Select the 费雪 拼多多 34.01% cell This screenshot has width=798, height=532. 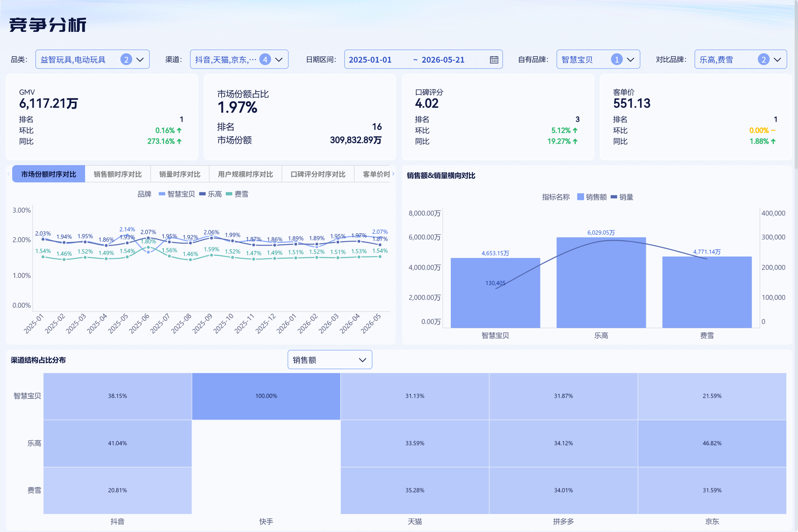coord(563,491)
